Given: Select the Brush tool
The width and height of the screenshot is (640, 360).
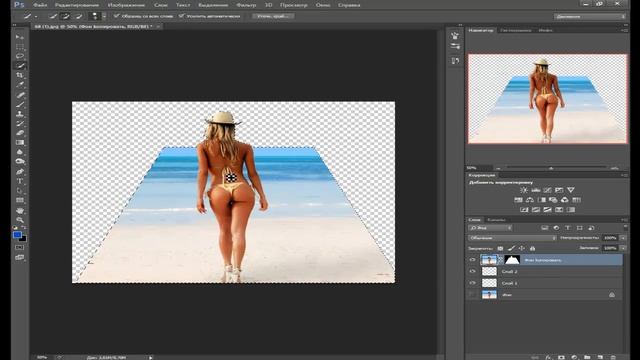Looking at the screenshot, I should coord(20,104).
